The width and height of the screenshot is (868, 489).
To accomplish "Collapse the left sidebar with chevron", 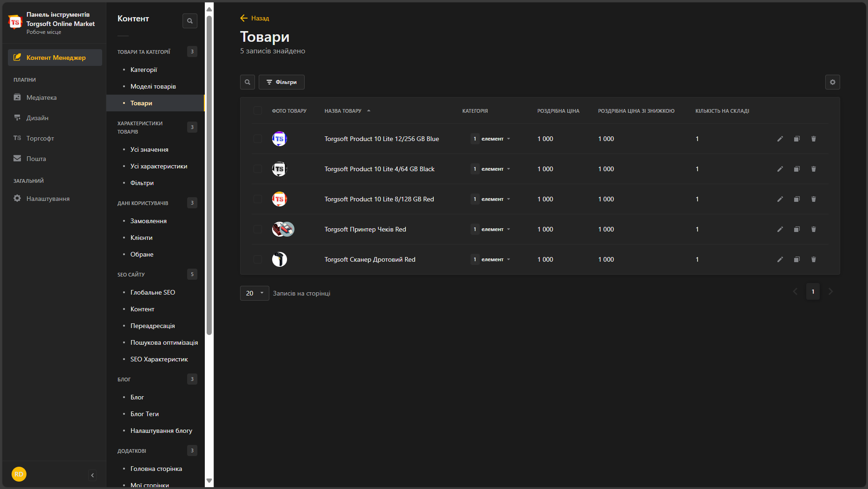I will click(92, 475).
